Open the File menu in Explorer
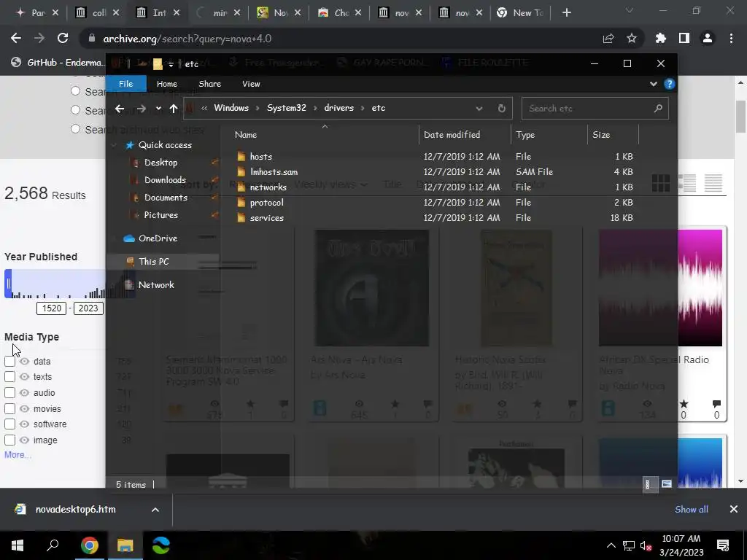747x560 pixels. click(125, 84)
